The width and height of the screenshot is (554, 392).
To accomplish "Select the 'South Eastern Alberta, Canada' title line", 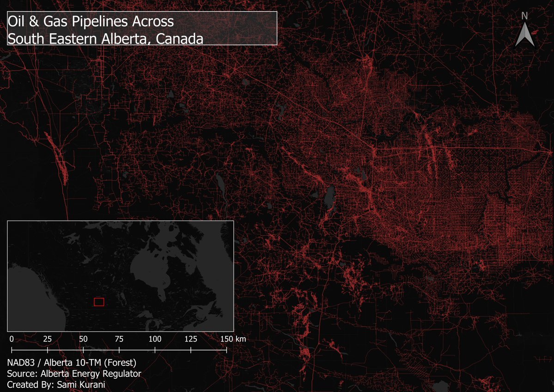I will click(x=105, y=39).
